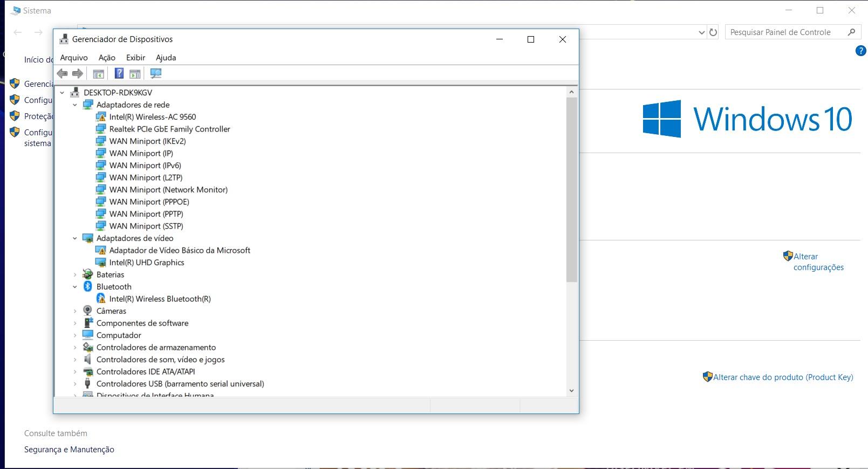Click the Adaptadores de rede category icon
Screen dimensions: 868x469
click(88, 105)
